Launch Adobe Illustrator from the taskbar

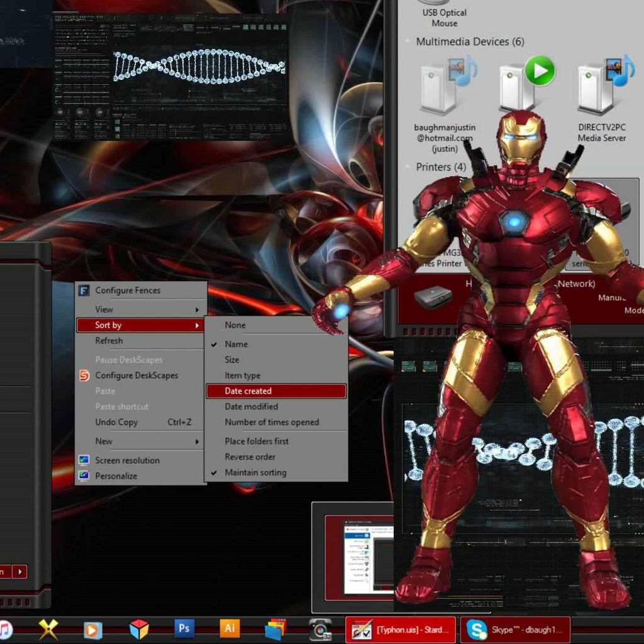pos(230,628)
